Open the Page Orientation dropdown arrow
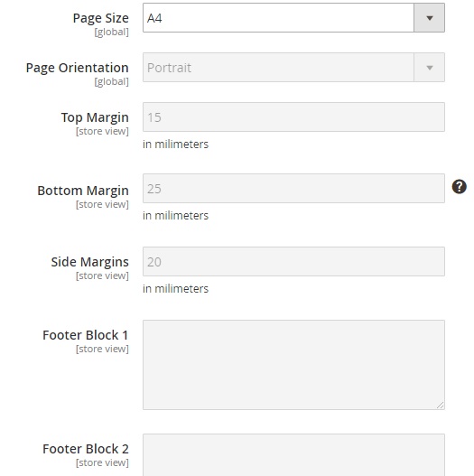 pos(429,68)
